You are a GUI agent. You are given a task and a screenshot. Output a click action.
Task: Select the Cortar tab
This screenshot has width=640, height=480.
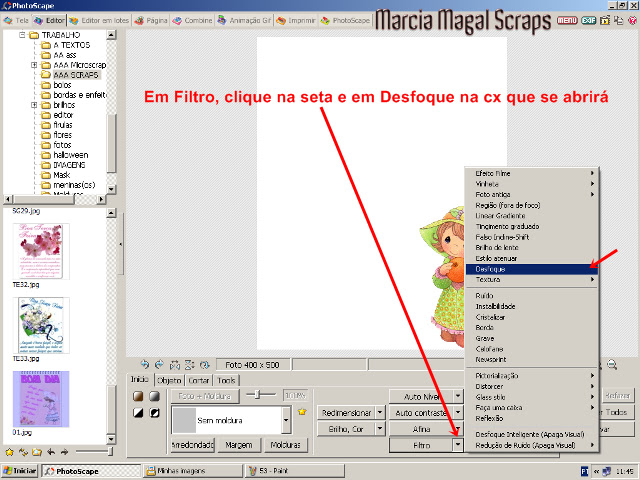[199, 380]
